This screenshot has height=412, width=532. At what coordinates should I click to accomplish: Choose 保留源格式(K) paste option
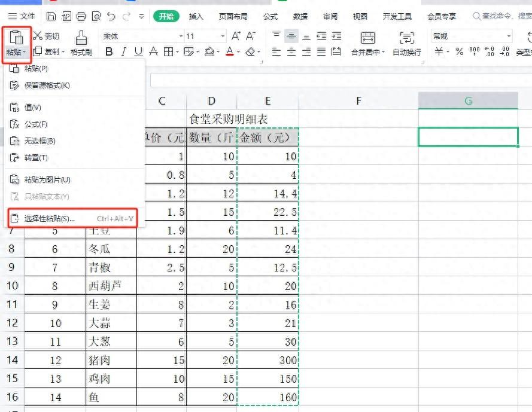coord(75,85)
